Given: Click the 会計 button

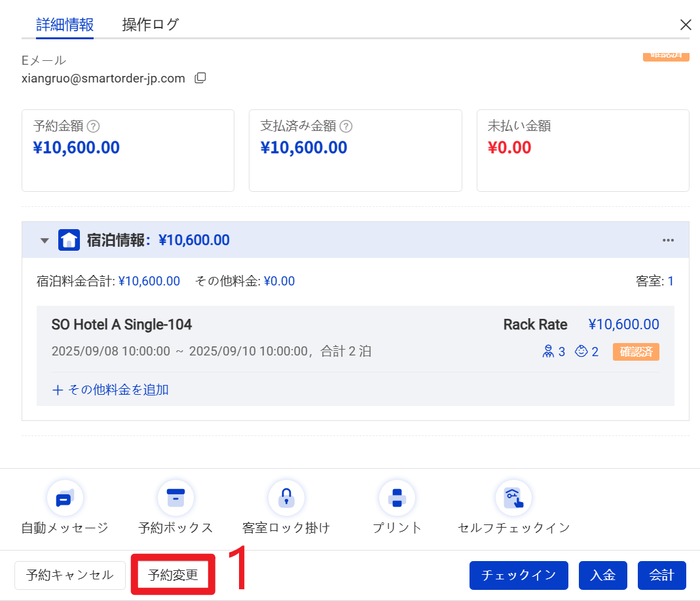Looking at the screenshot, I should tap(661, 575).
